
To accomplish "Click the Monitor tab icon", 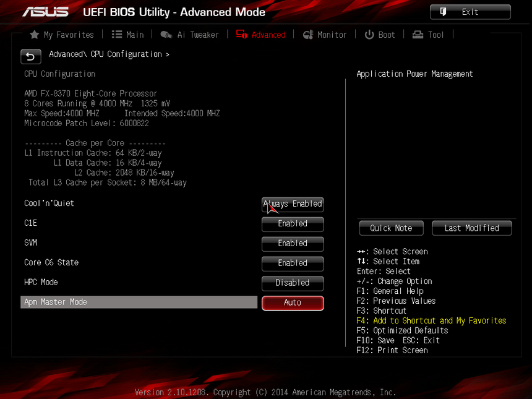I will tap(308, 35).
